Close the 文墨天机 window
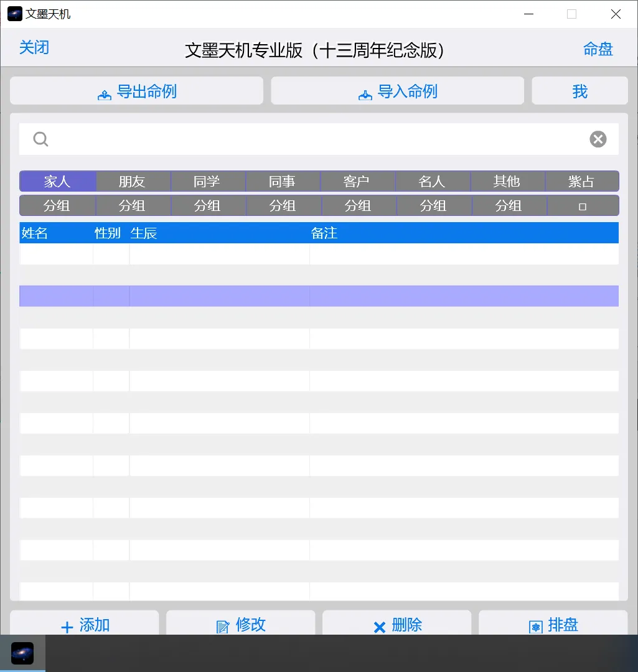638x672 pixels. pyautogui.click(x=616, y=14)
